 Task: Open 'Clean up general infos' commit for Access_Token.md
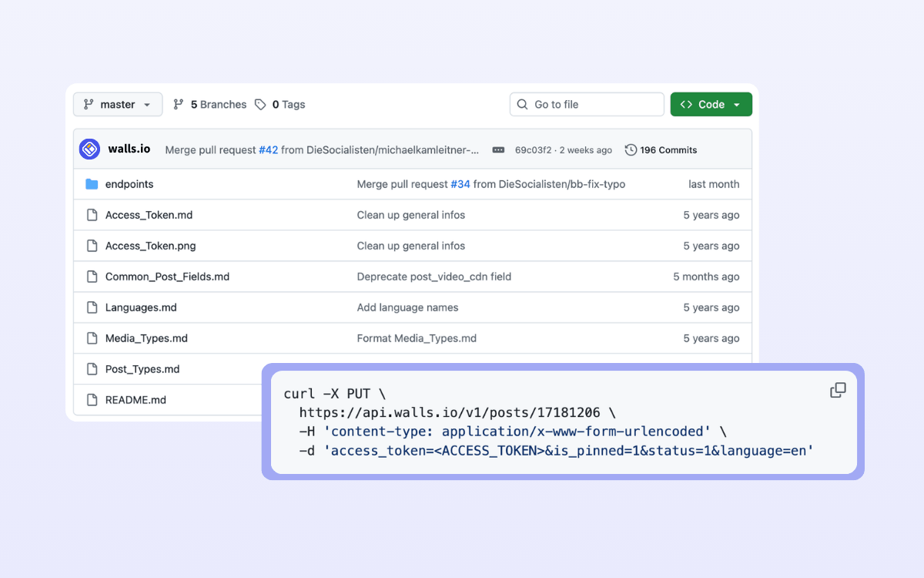[x=411, y=215]
